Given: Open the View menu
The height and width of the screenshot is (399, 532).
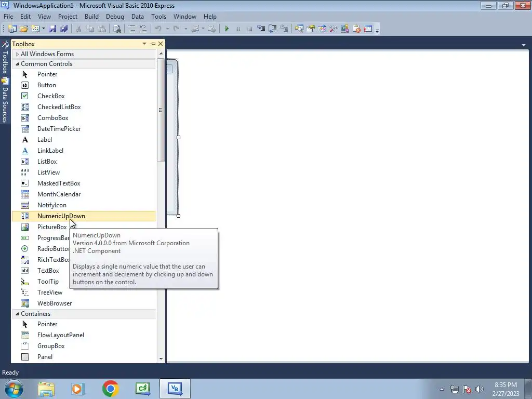Looking at the screenshot, I should [44, 16].
